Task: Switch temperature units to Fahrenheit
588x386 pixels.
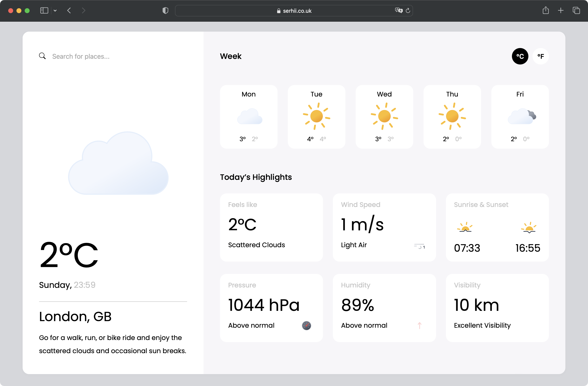Action: click(x=541, y=56)
